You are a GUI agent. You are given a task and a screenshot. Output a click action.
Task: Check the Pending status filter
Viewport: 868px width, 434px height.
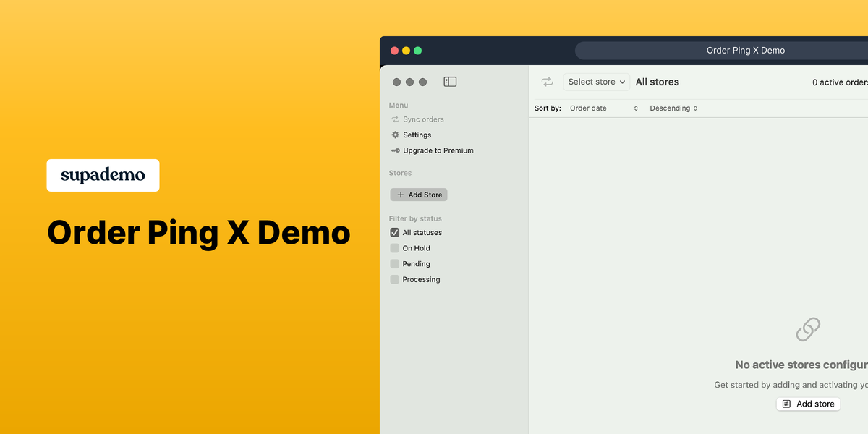(395, 264)
